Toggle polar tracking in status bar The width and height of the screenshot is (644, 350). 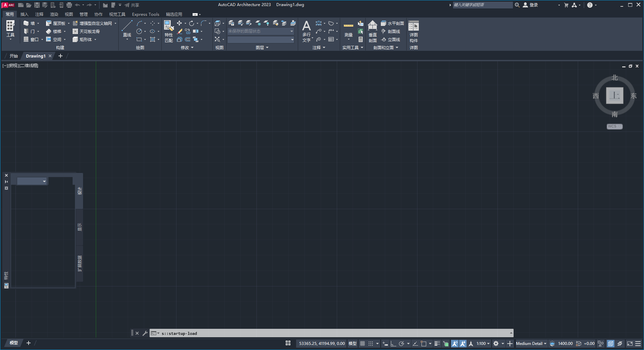(401, 344)
